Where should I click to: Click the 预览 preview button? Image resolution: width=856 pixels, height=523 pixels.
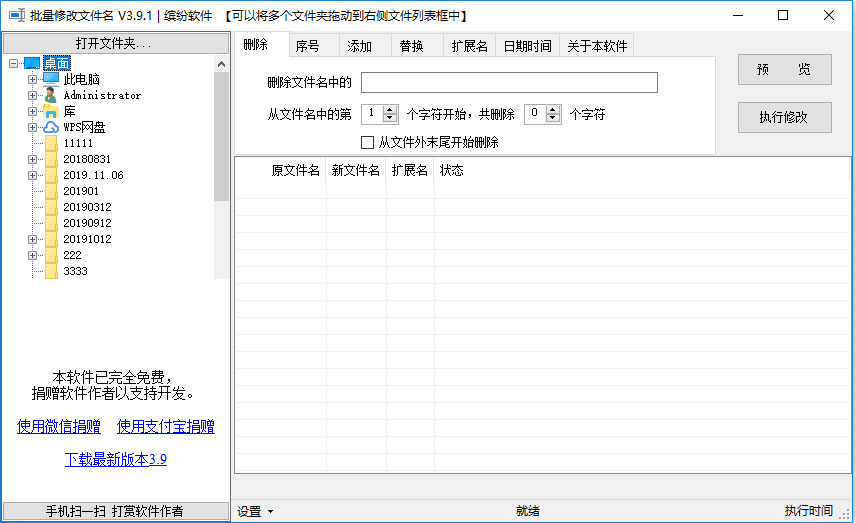[x=784, y=69]
